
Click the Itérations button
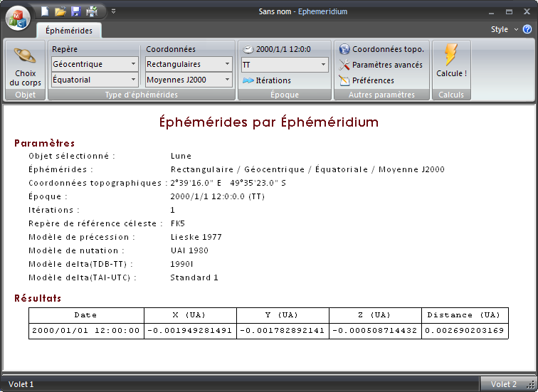267,80
